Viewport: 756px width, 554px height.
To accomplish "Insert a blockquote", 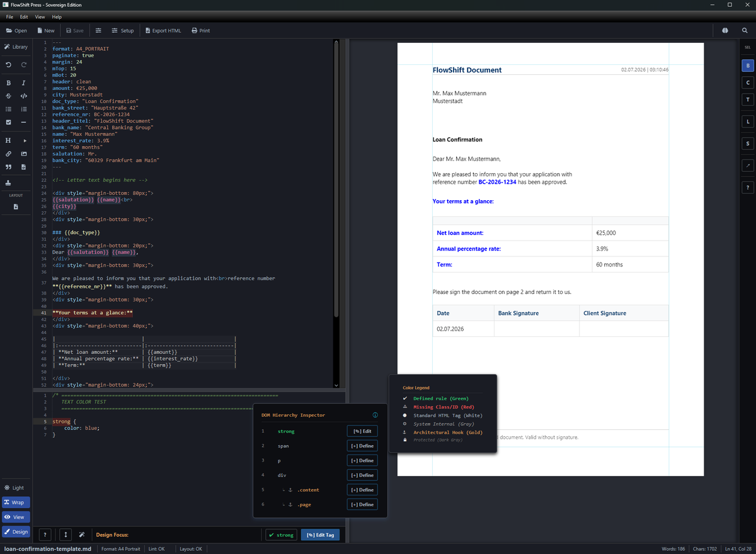I will 8,167.
